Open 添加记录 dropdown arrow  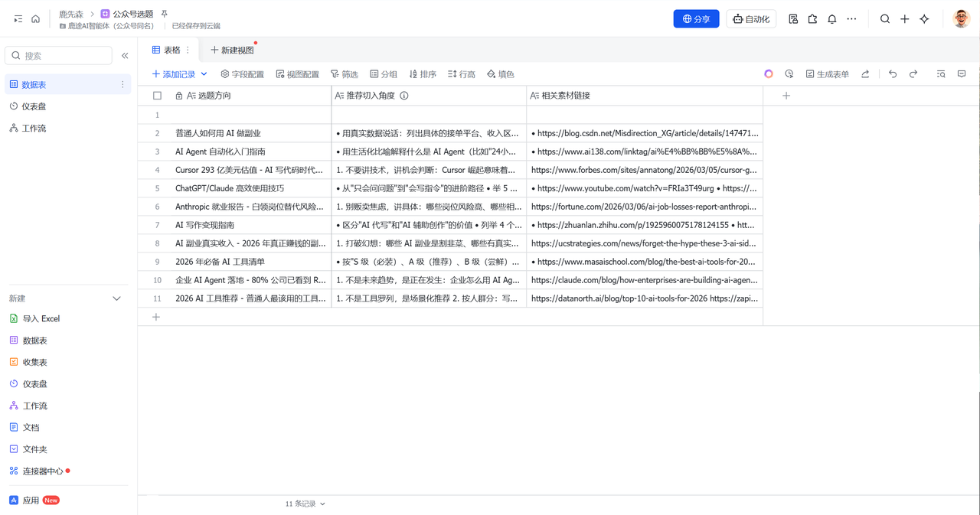(x=204, y=74)
